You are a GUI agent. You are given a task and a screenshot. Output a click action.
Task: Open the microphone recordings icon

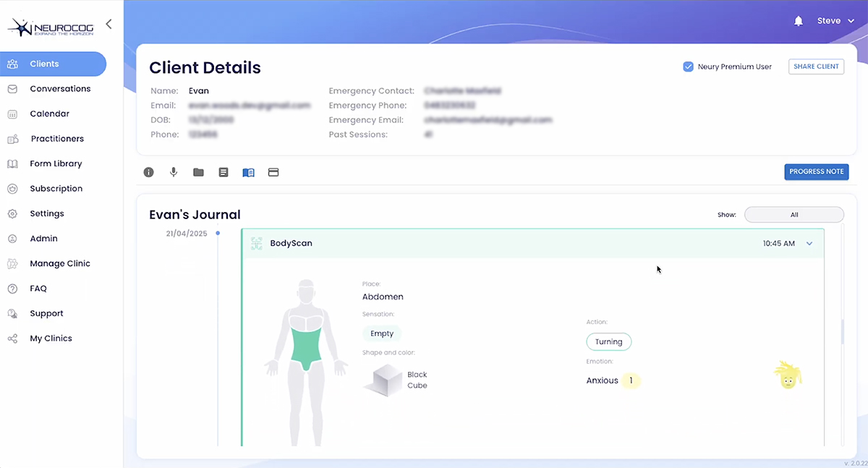coord(174,172)
